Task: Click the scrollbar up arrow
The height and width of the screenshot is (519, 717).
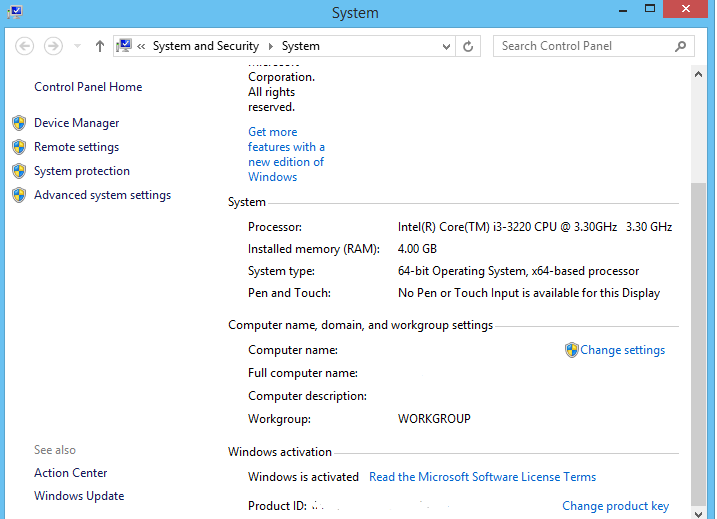Action: (698, 74)
